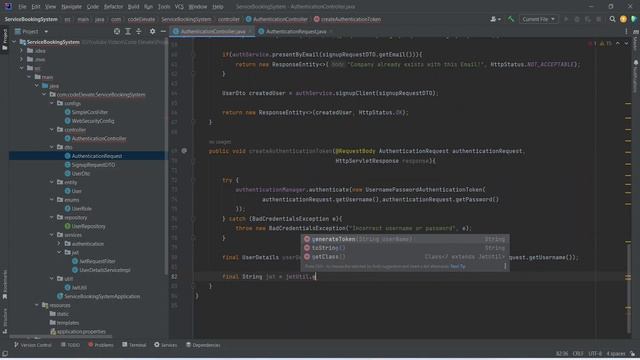Viewport: 640px width, 360px height.
Task: Open Project panel settings gear
Action: pos(152,31)
